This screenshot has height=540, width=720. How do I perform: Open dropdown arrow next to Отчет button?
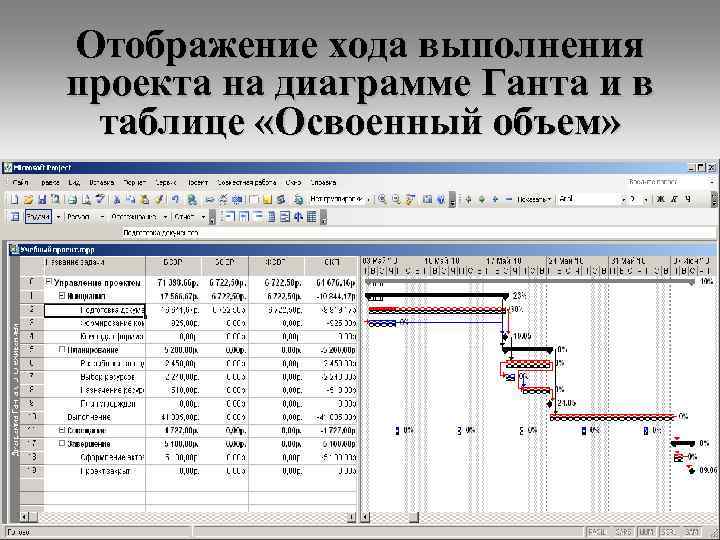pyautogui.click(x=203, y=217)
